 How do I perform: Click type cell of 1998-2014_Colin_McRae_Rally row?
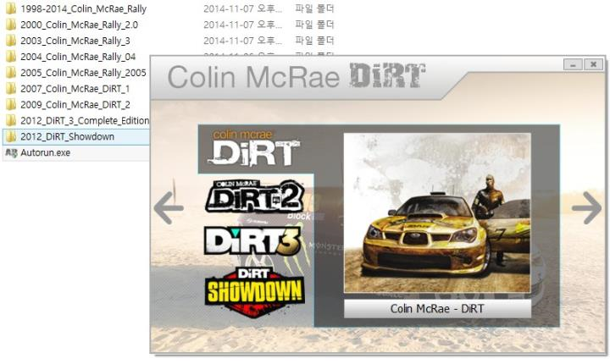(314, 8)
